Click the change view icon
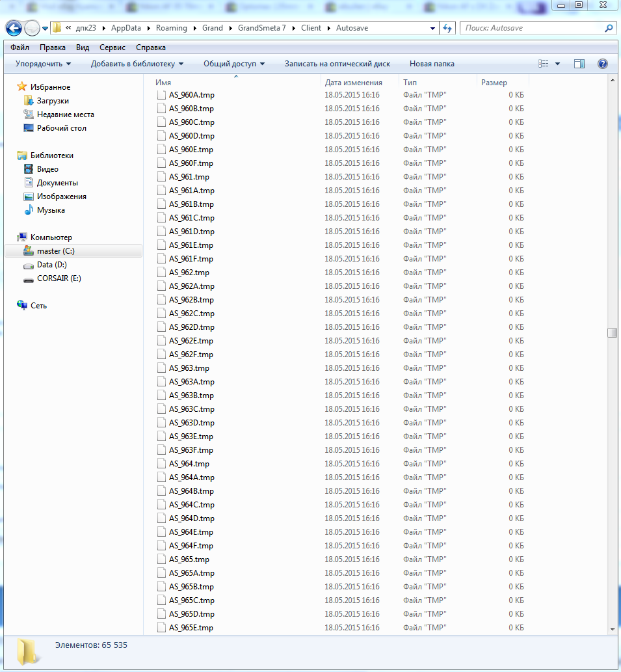This screenshot has height=672, width=621. tap(544, 64)
